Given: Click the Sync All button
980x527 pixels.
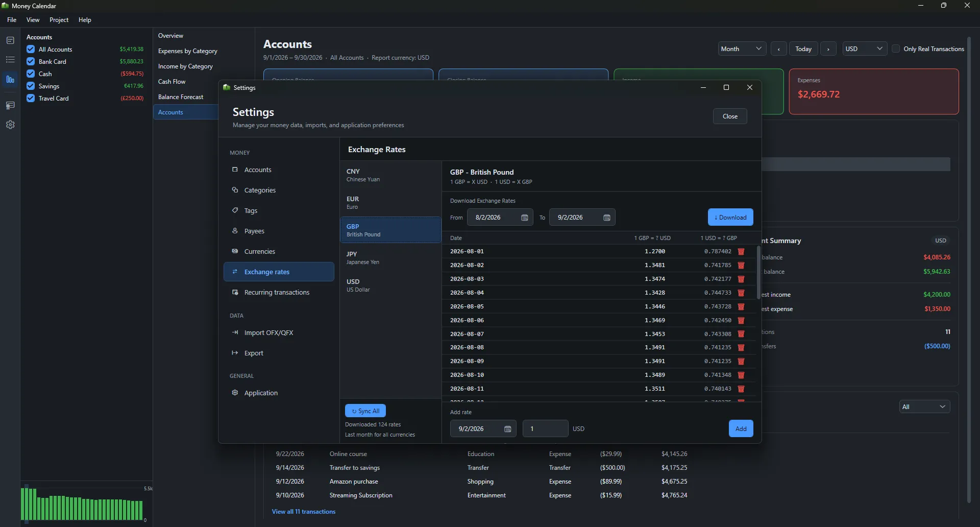Looking at the screenshot, I should click(x=365, y=411).
